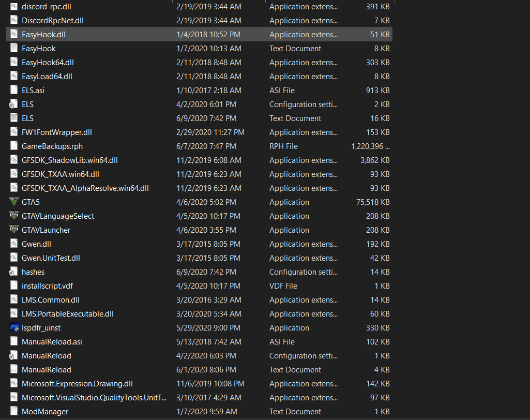Viewport: 530px width, 420px height.
Task: Select the GTAVLanguageSelect name
Action: coord(58,216)
